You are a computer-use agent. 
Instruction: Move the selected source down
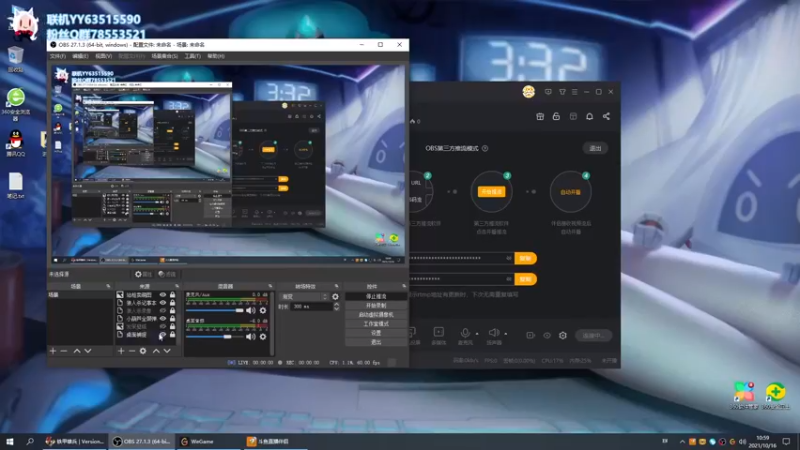pyautogui.click(x=167, y=351)
